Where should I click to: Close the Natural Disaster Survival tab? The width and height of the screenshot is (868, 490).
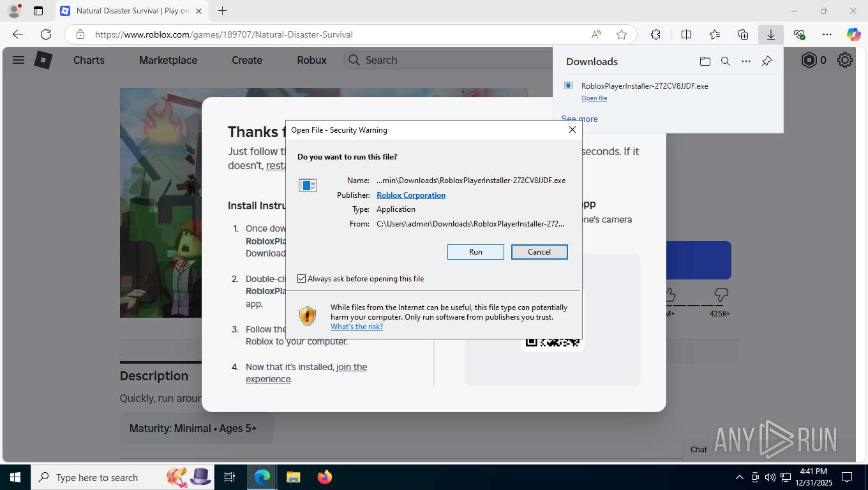(x=198, y=11)
